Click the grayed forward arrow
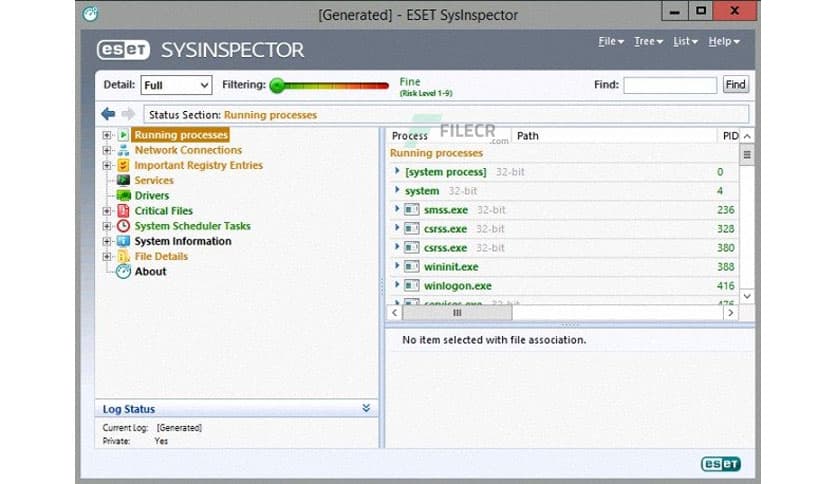This screenshot has height=484, width=836. [x=128, y=114]
